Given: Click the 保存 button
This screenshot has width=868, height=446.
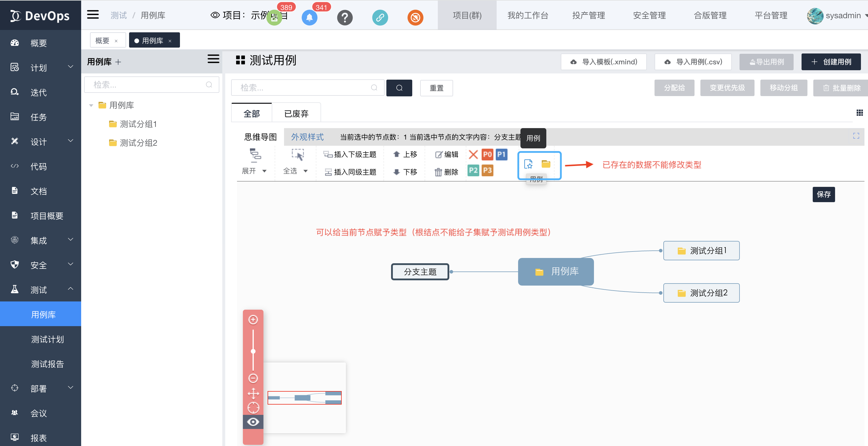Looking at the screenshot, I should 823,194.
